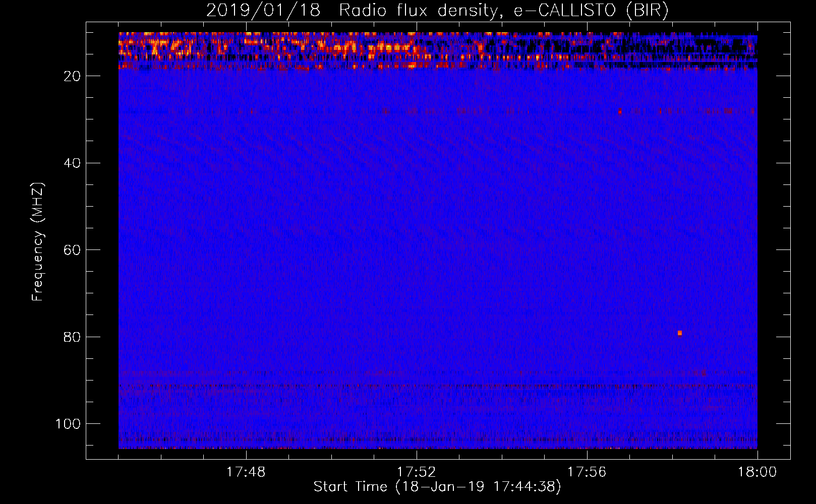Image resolution: width=816 pixels, height=504 pixels.
Task: Click the 20 MHz frequency tick label
Action: [x=73, y=76]
